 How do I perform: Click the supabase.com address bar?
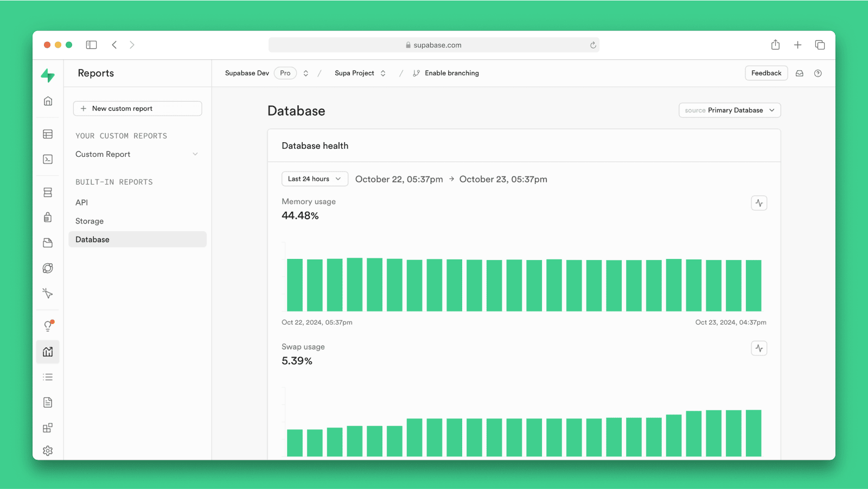point(433,45)
